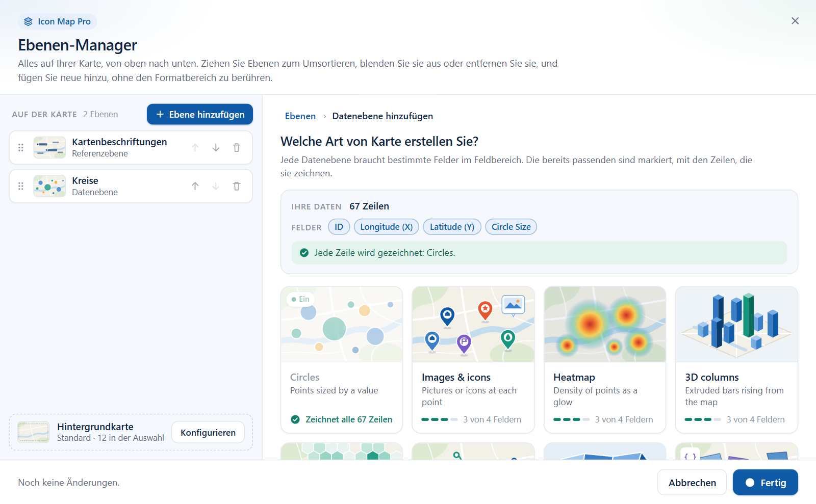
Task: Click the Longitude (X) field chip
Action: (387, 227)
